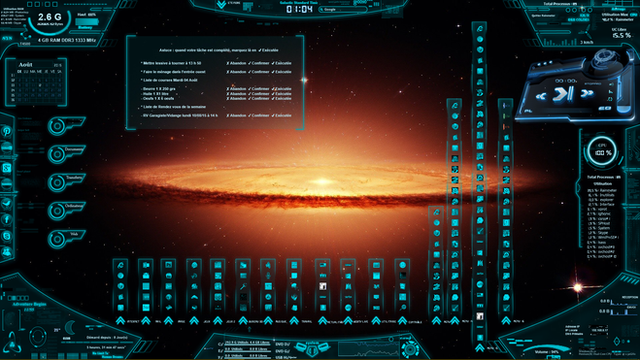640x360 pixels.
Task: Skip to next track on media player
Action: coord(587,94)
